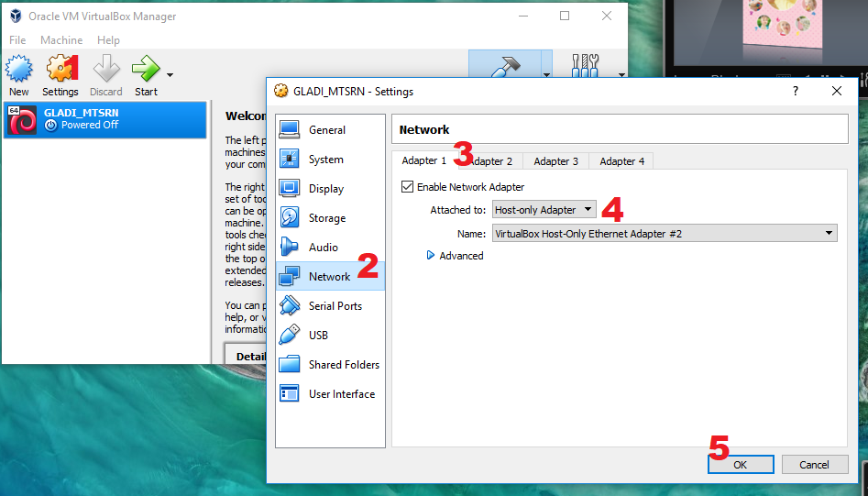Switch to the Adapter 3 tab

(x=555, y=161)
